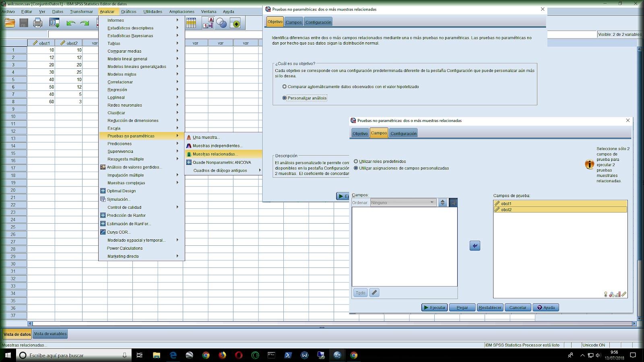Open the Gráficos menu
Screen dimensions: 644x362
128,12
